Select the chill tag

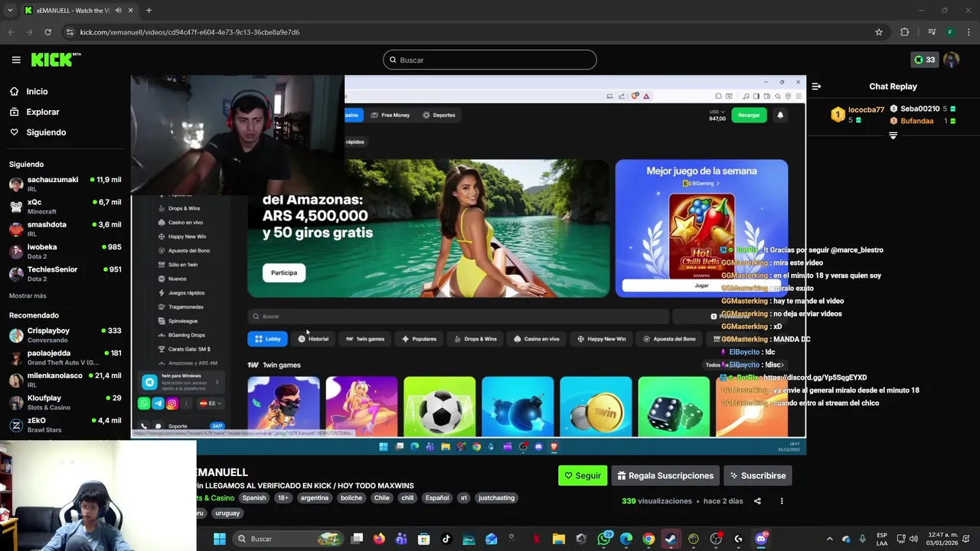coord(407,497)
